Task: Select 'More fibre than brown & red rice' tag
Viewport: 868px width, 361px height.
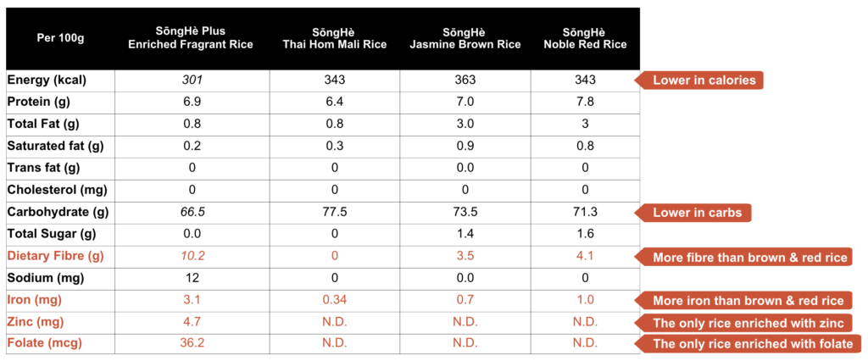Action: (x=749, y=257)
